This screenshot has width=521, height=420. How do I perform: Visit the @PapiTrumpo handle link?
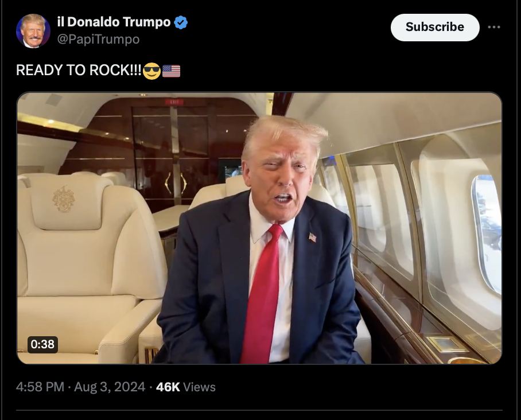coord(98,39)
